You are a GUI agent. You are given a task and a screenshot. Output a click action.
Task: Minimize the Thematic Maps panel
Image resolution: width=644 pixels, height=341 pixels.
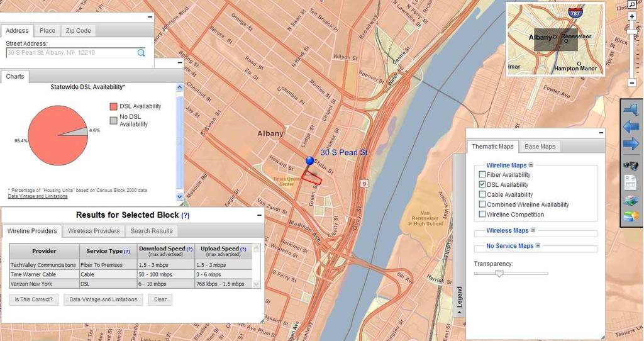click(601, 133)
